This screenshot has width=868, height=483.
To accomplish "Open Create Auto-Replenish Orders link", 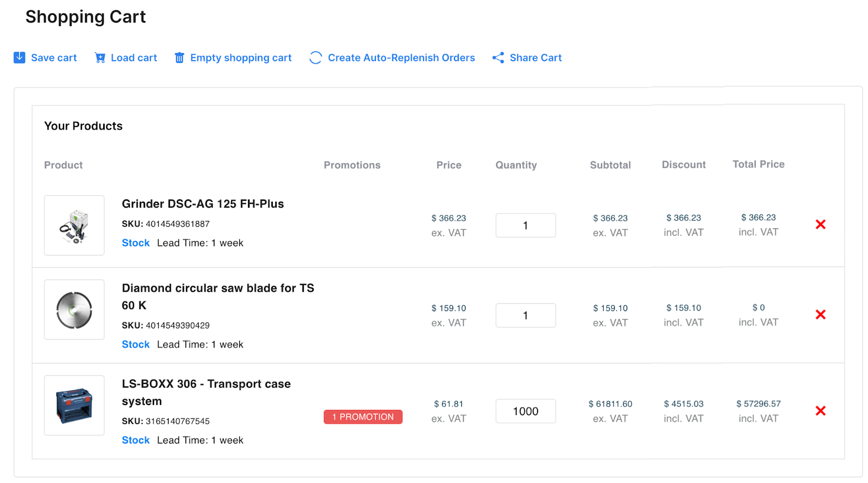I will point(401,57).
